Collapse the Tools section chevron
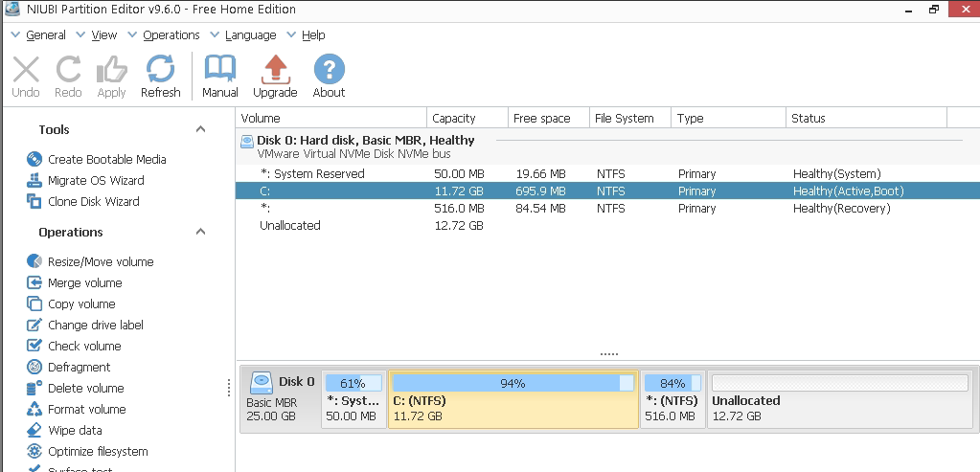980x472 pixels. pos(200,129)
